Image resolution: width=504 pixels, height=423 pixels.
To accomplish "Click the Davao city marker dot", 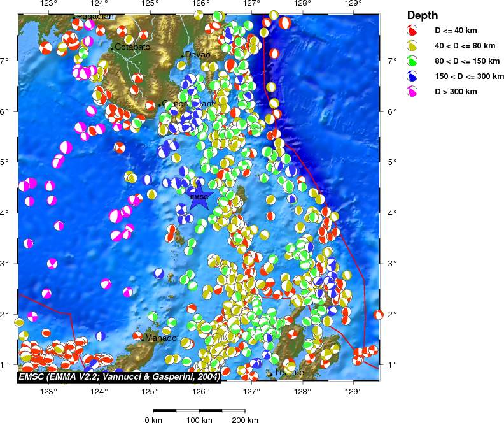I will click(183, 57).
